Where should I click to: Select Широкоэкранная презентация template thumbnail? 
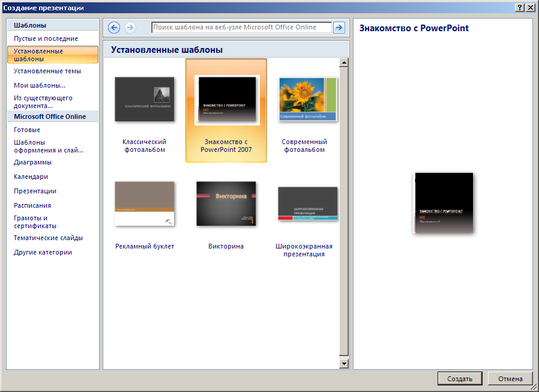[x=308, y=204]
